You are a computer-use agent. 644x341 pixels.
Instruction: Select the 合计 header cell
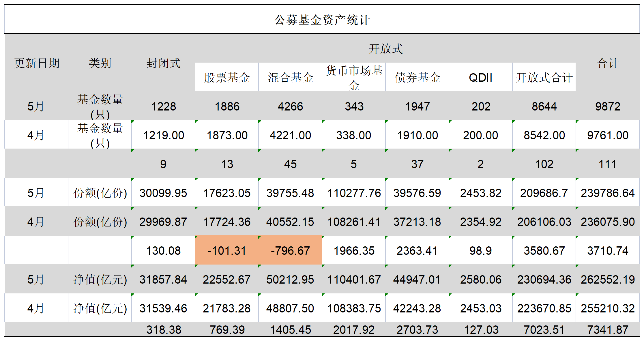pos(608,63)
